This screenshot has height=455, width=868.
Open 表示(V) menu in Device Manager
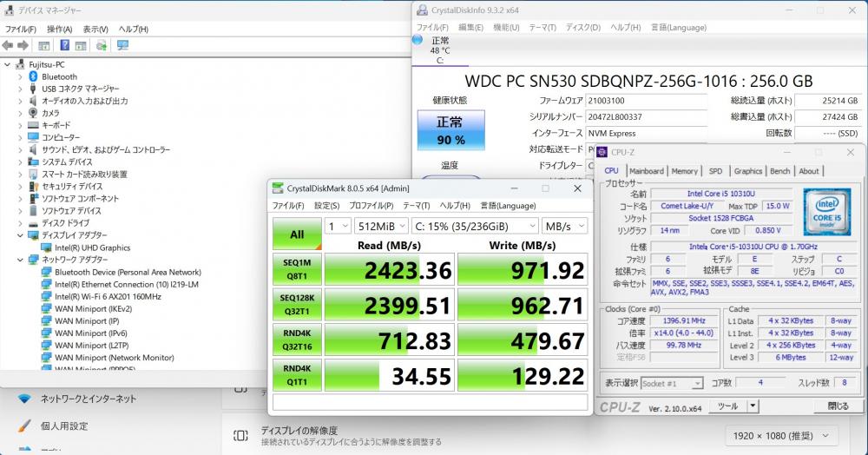pos(95,29)
